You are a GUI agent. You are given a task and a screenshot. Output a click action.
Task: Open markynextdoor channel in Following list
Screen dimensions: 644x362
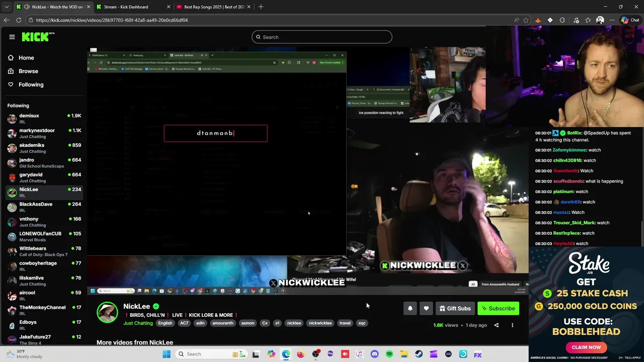click(44, 133)
